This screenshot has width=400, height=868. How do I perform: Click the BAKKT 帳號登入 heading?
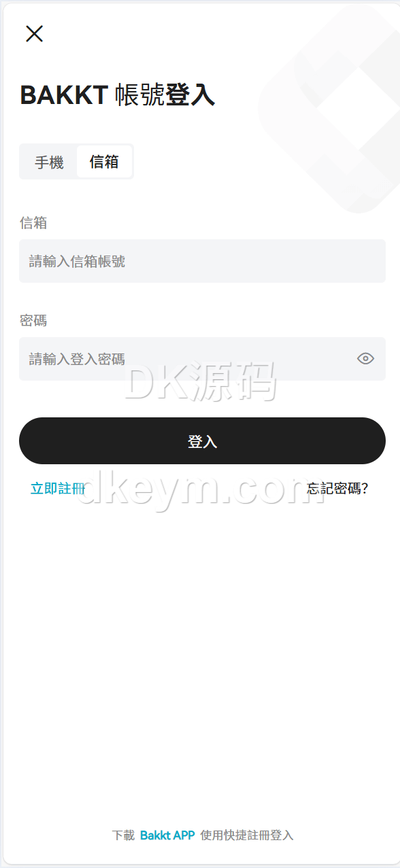(118, 95)
